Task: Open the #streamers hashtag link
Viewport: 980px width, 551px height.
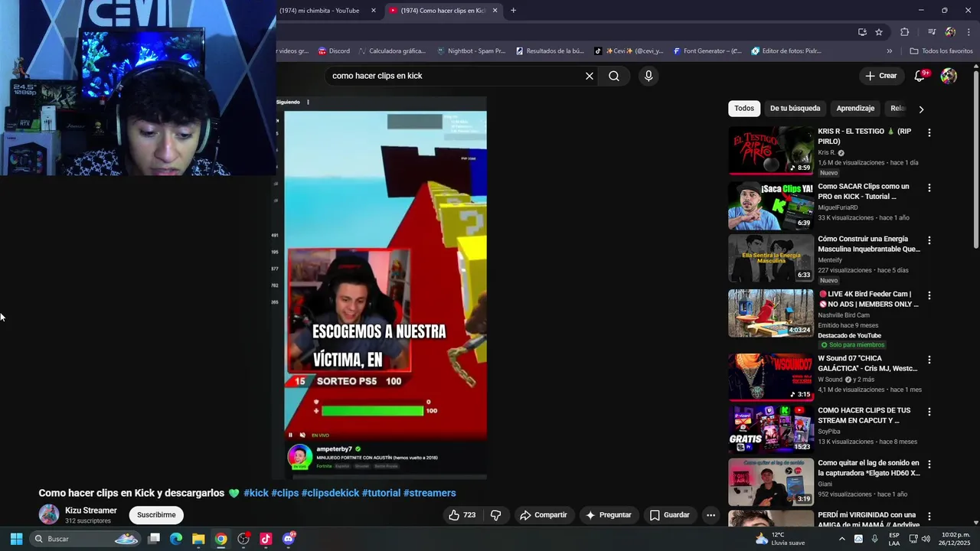Action: (x=430, y=493)
